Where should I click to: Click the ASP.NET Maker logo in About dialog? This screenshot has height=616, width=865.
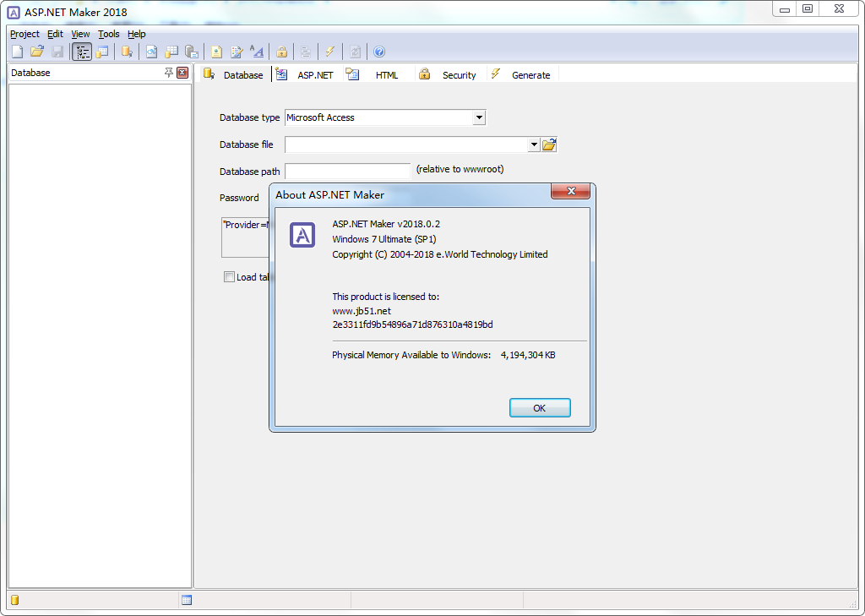click(x=302, y=235)
